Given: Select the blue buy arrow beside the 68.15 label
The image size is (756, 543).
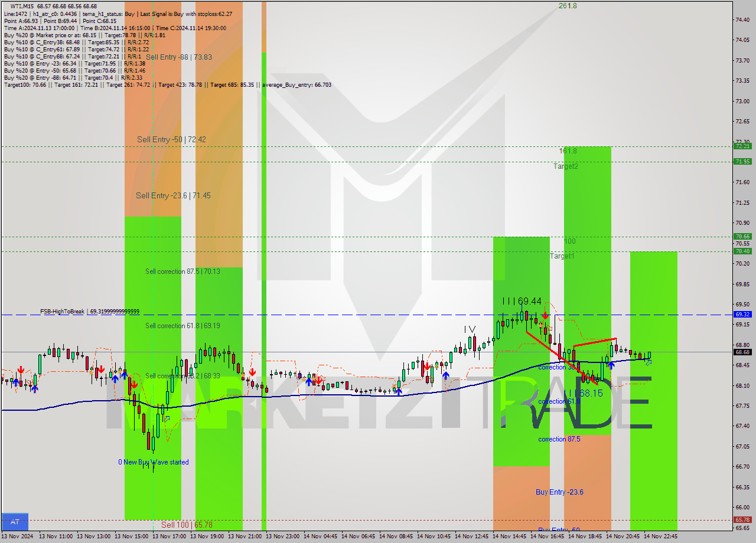Looking at the screenshot, I should click(x=611, y=366).
